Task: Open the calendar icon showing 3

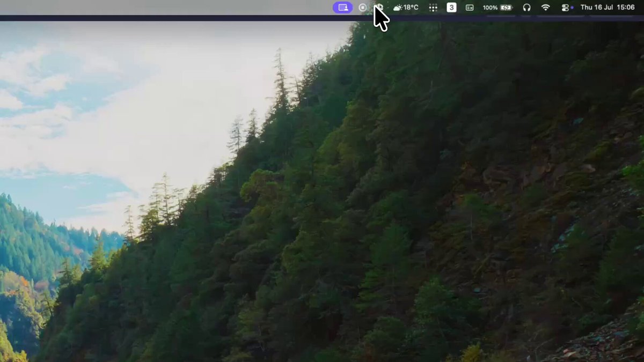Action: [x=452, y=8]
